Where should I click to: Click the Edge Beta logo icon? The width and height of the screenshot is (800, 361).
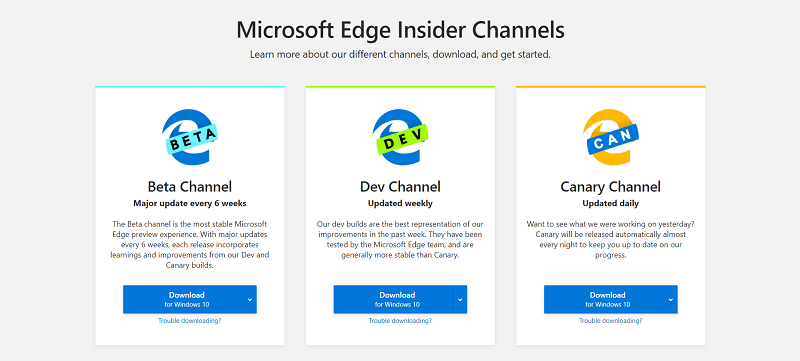190,137
